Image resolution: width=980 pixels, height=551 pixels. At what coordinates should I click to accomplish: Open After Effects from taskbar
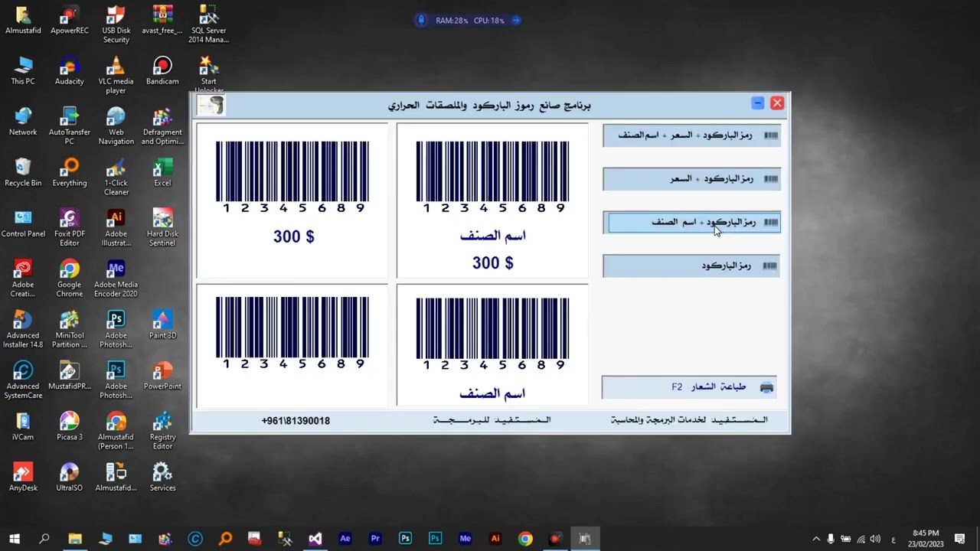pyautogui.click(x=345, y=539)
